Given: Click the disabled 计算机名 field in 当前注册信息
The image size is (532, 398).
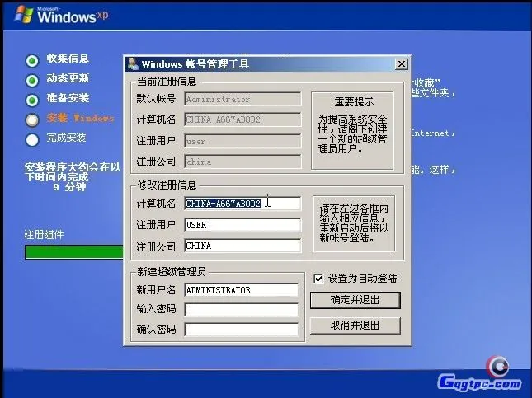Looking at the screenshot, I should [x=242, y=119].
